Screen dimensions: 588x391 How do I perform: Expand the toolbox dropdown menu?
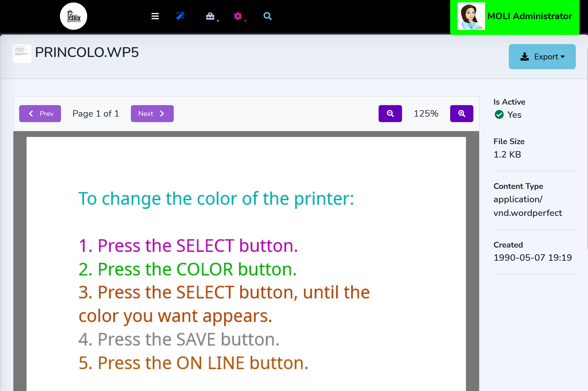(212, 17)
